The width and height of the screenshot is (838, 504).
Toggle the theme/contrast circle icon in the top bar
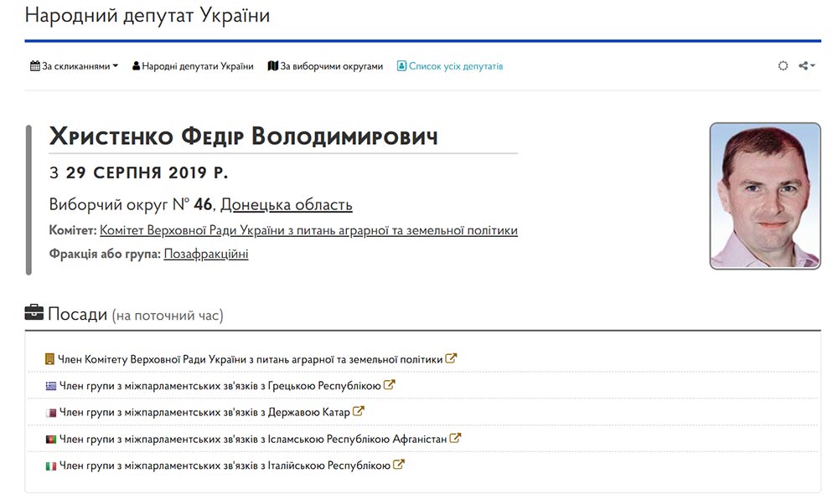[783, 66]
